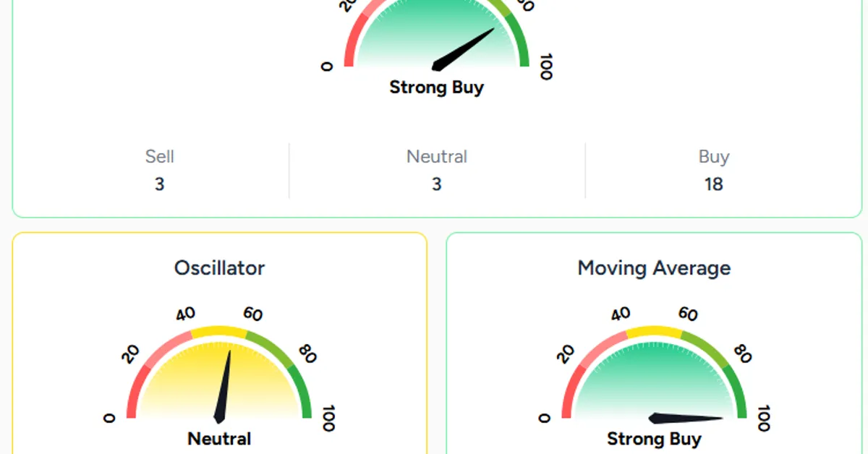Click the 60 mark on the Oscillator gauge
The image size is (868, 454).
pos(252,314)
